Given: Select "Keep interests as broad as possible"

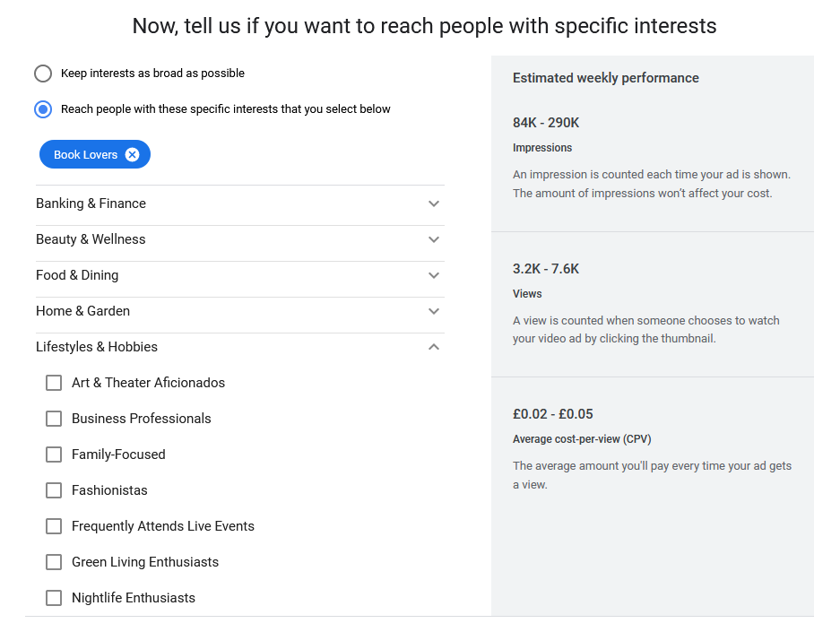Looking at the screenshot, I should 42,74.
